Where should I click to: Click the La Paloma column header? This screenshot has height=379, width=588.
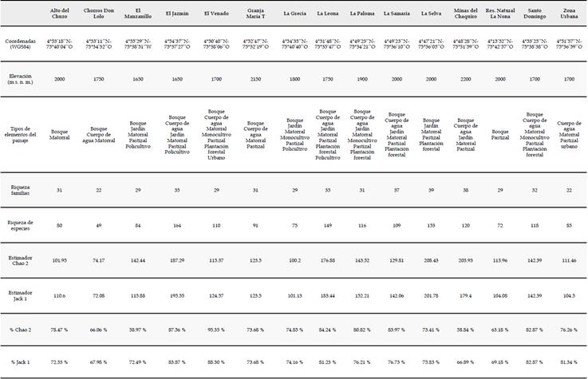pos(363,14)
